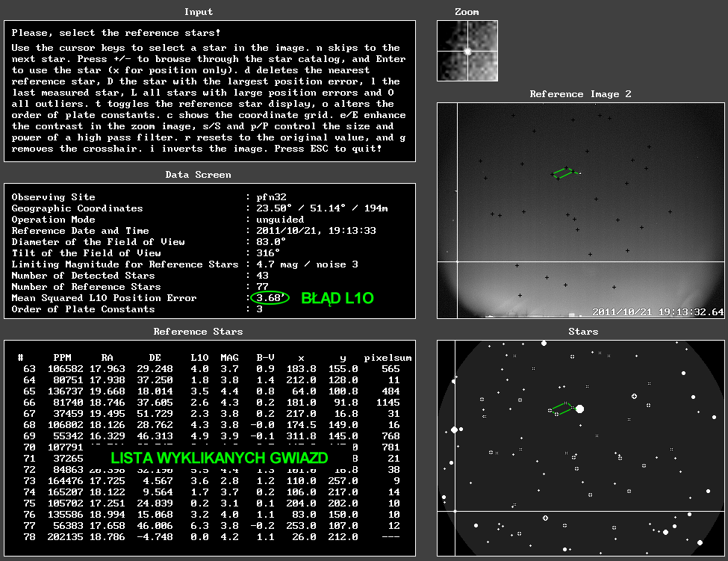Click timestamp '2011/10/21 19:13:32.64' on reference image
The height and width of the screenshot is (561, 728).
658,312
